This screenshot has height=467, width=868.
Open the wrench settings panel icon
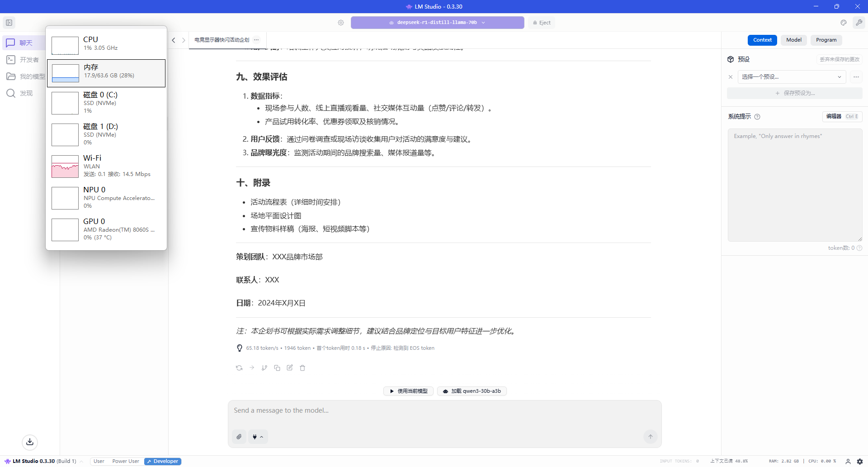click(x=859, y=23)
